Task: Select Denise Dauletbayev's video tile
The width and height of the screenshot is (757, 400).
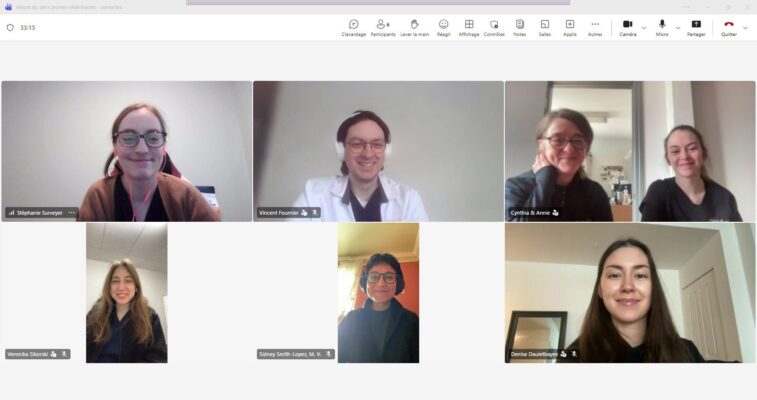Action: 630,292
